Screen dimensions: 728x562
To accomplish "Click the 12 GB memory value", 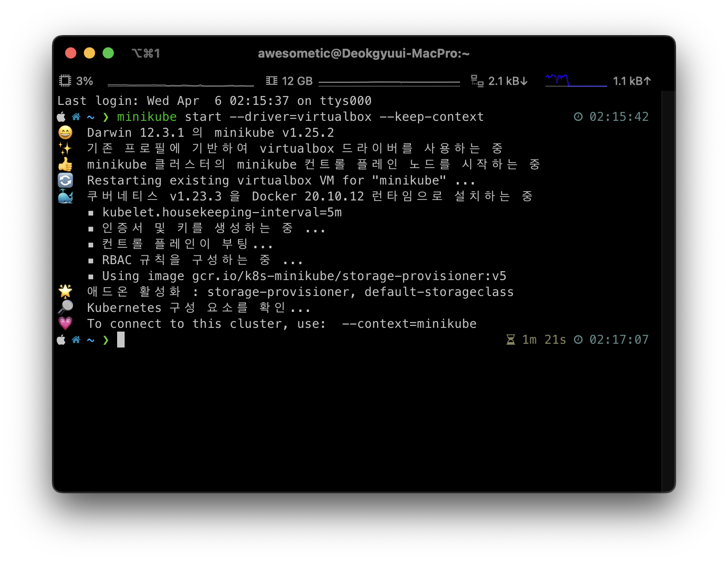I will point(297,81).
